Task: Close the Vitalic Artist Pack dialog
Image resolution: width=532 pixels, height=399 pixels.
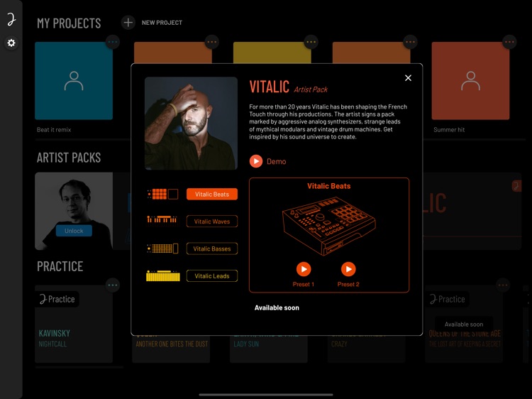Action: tap(408, 78)
